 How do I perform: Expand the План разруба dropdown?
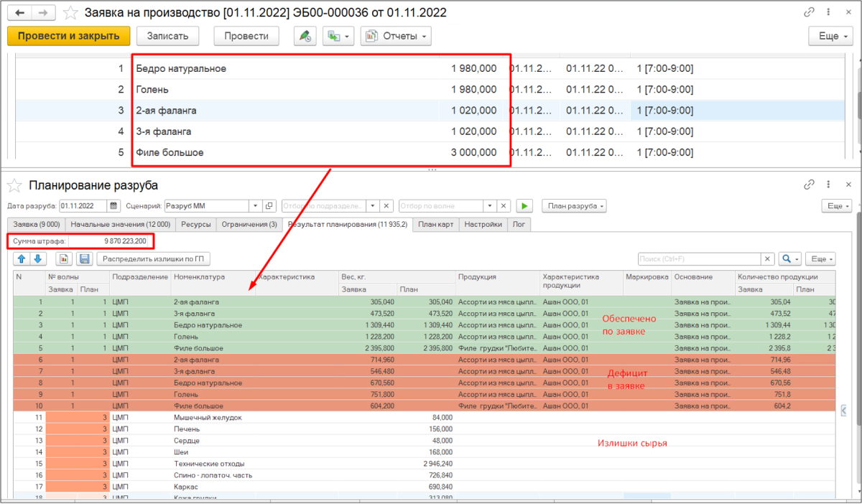tap(574, 206)
